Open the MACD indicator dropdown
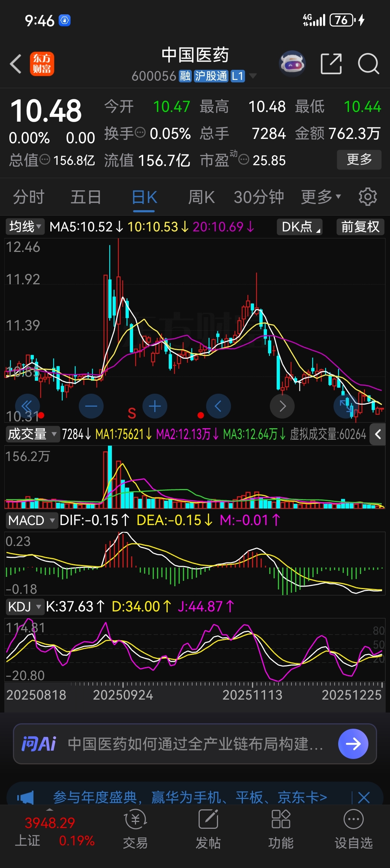This screenshot has width=390, height=868. point(32,520)
